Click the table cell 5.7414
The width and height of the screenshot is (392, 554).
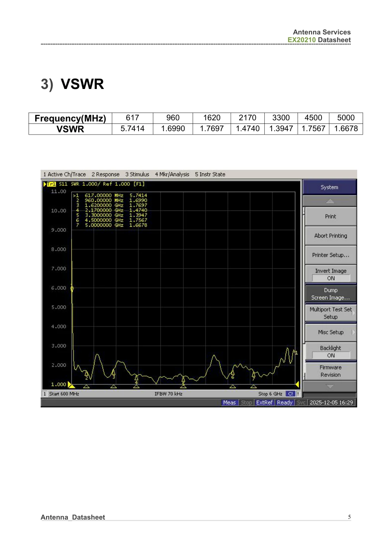point(132,129)
